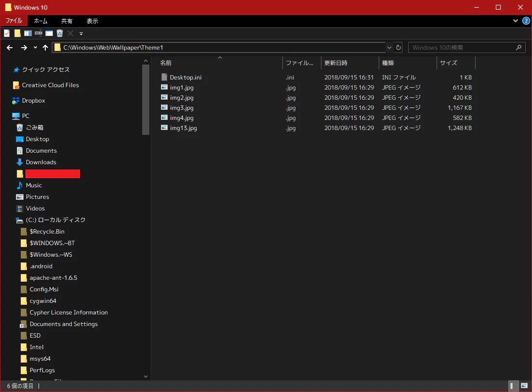Select Documents and Settings in tree
Viewport: 532px width, 392px height.
coord(64,324)
